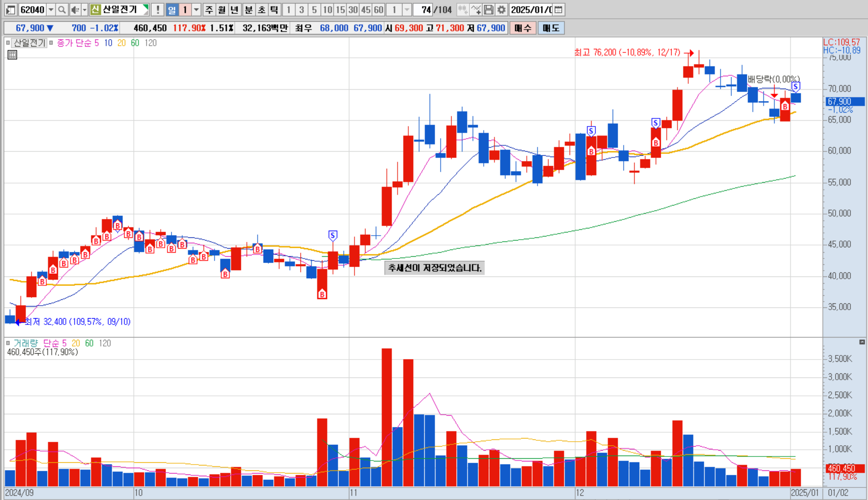Click the bar count field showing 74
The image size is (868, 500).
click(423, 10)
